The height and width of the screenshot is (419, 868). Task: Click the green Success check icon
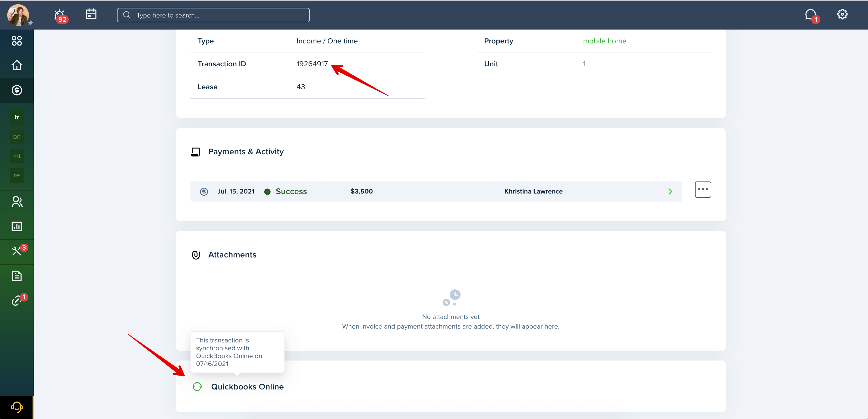[267, 192]
